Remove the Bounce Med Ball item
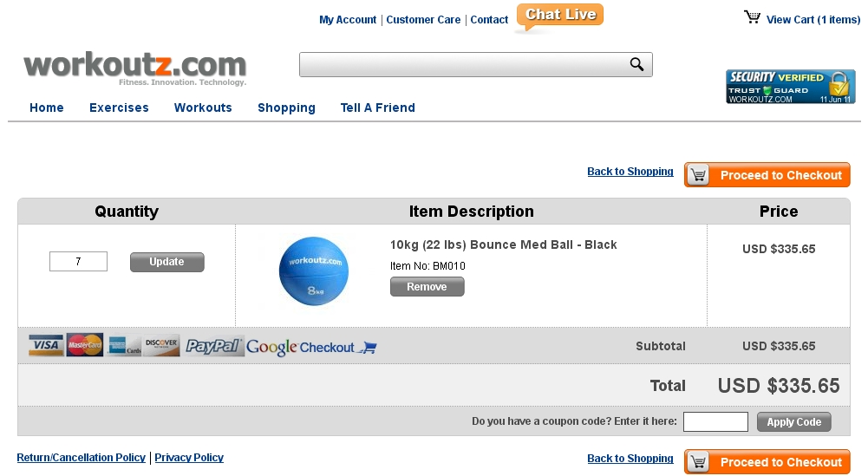The height and width of the screenshot is (476, 868). click(427, 287)
